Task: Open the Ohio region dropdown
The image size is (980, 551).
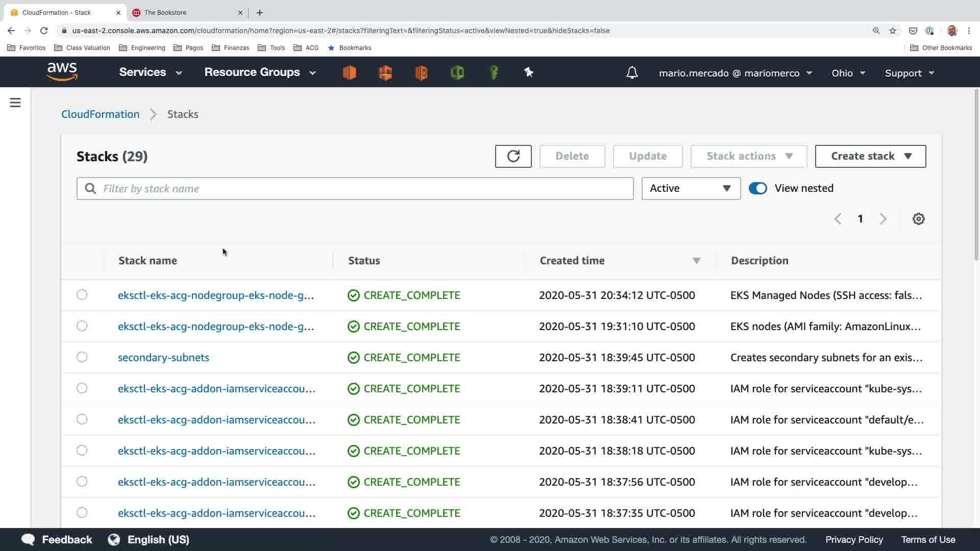Action: (848, 73)
